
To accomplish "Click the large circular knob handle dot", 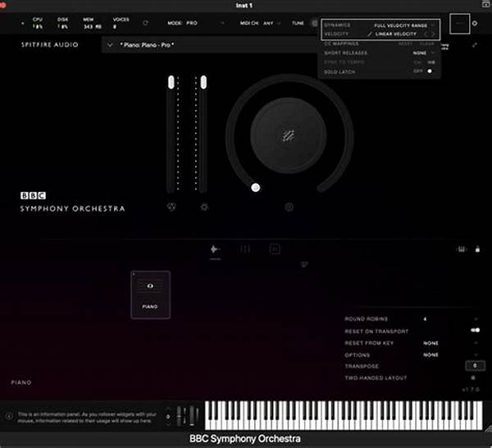I will (256, 187).
